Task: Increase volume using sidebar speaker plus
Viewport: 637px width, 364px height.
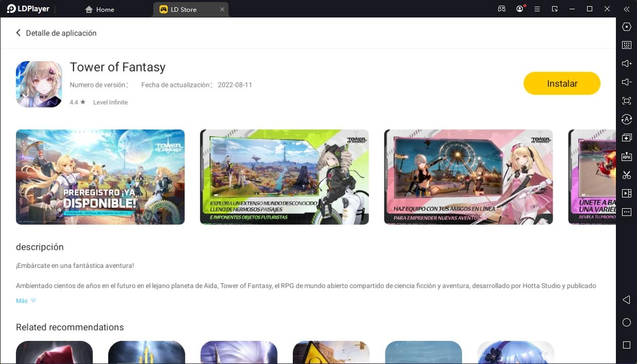Action: click(x=626, y=64)
